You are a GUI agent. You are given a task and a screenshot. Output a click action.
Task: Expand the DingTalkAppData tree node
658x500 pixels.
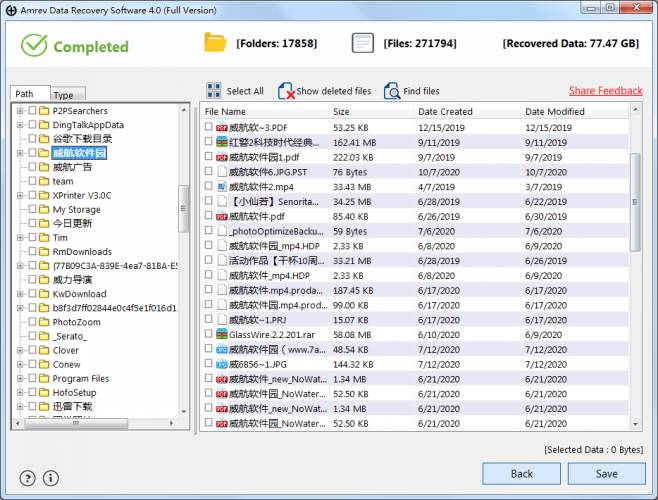(20, 125)
